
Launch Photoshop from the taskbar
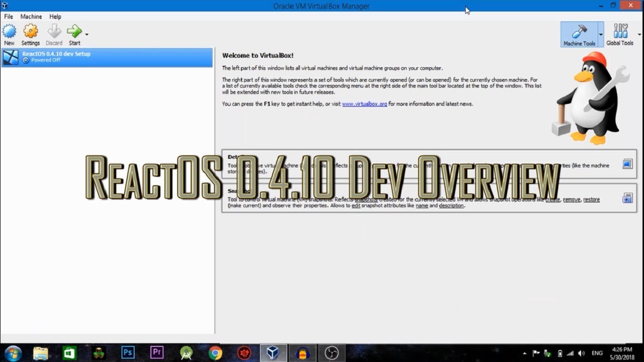pyautogui.click(x=128, y=353)
